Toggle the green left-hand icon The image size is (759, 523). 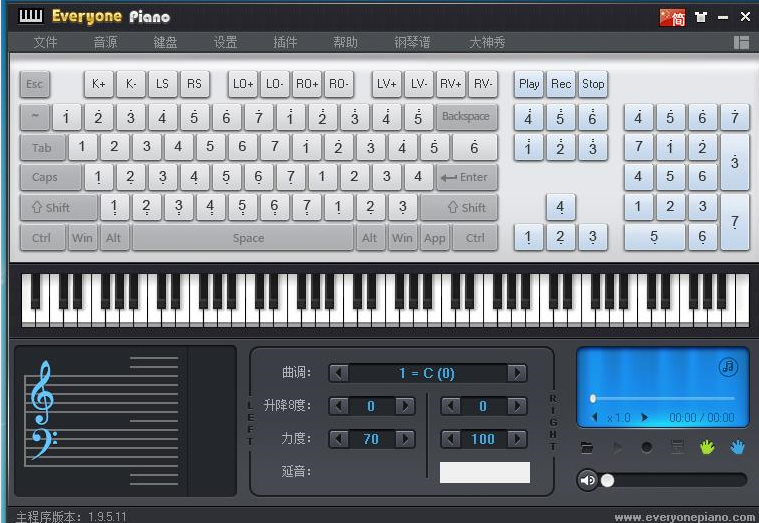point(707,447)
